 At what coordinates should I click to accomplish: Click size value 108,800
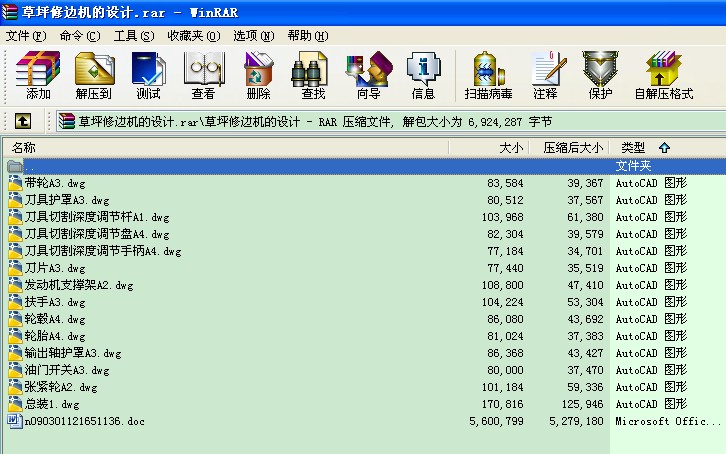tap(502, 285)
